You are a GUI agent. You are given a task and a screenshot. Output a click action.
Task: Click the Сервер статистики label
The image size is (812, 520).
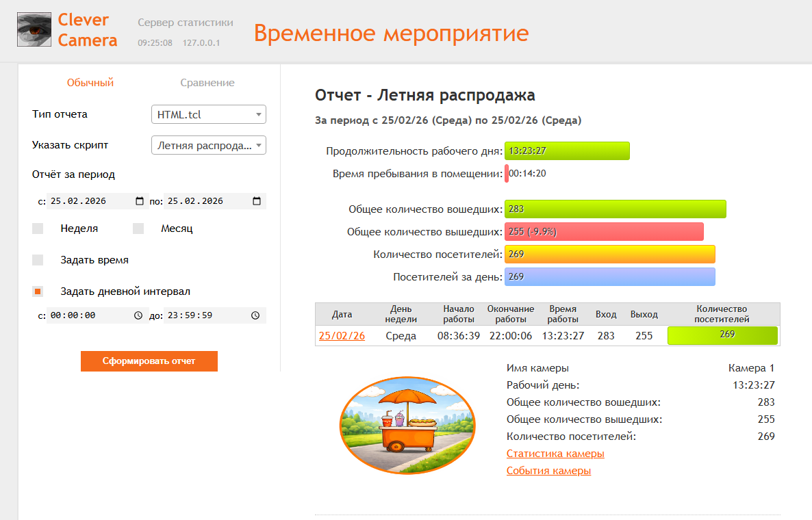tap(186, 23)
